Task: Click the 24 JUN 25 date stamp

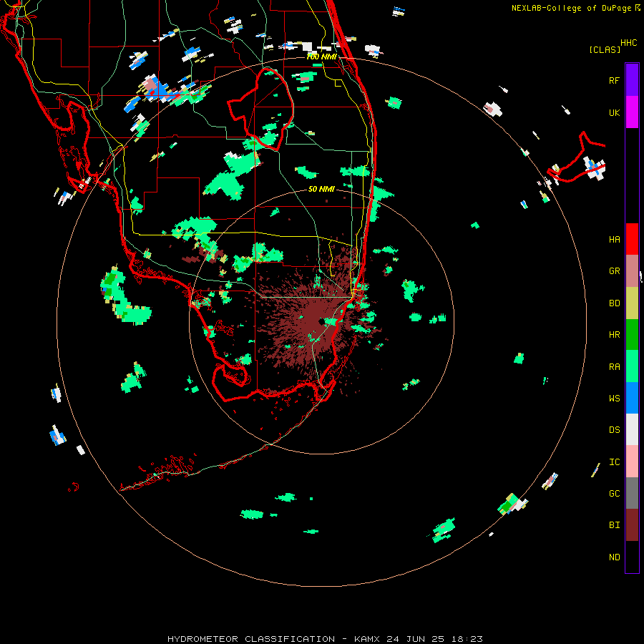Action: pos(415,639)
